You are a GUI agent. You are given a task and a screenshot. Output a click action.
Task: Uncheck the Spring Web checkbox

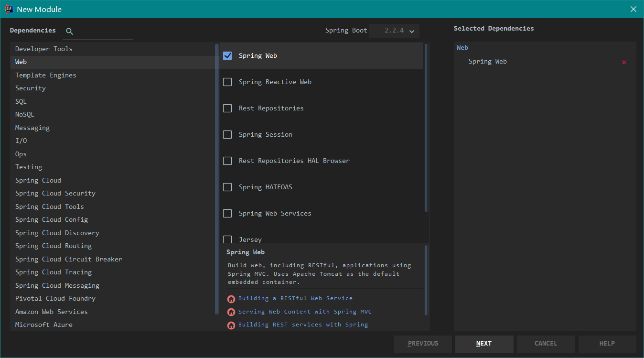tap(227, 56)
